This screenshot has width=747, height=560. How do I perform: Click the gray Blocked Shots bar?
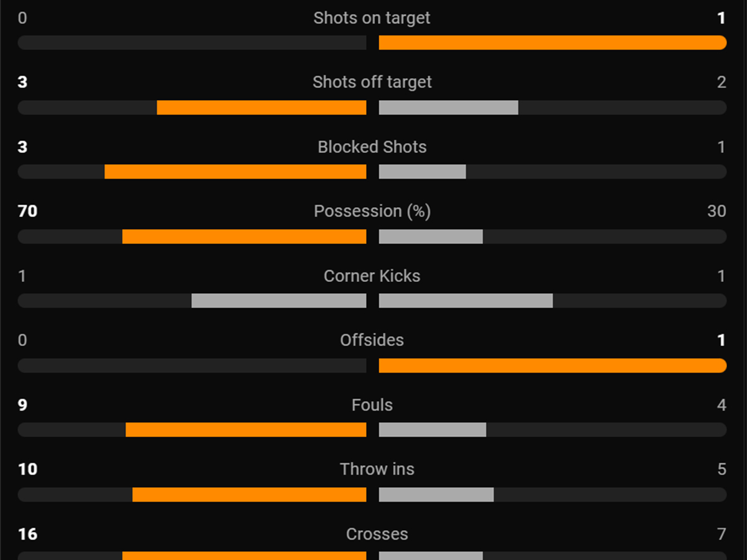tap(423, 172)
